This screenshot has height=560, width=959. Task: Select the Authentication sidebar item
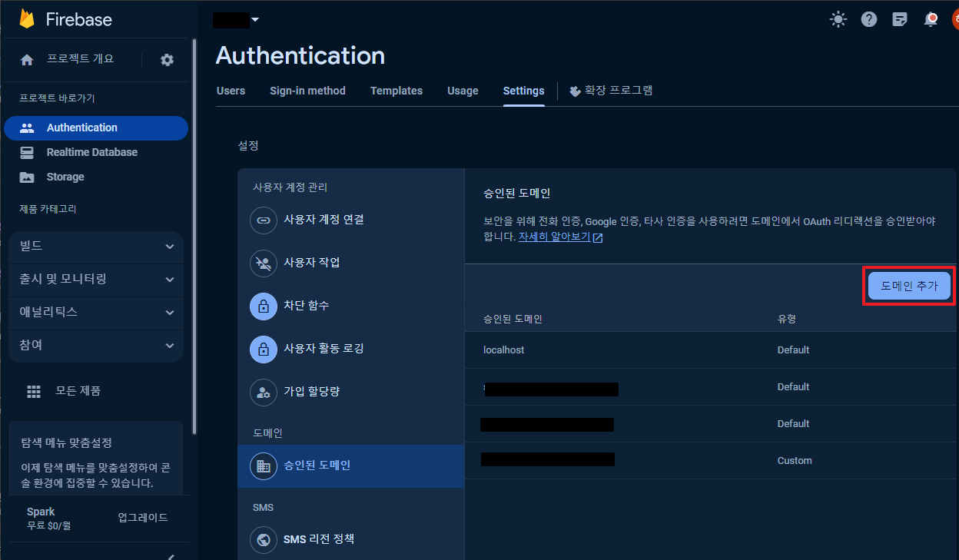pos(96,128)
